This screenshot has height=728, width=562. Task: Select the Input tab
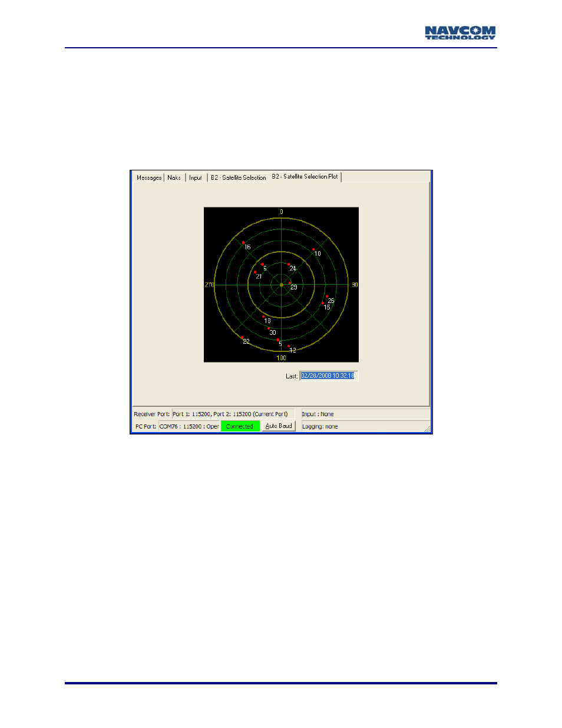196,177
